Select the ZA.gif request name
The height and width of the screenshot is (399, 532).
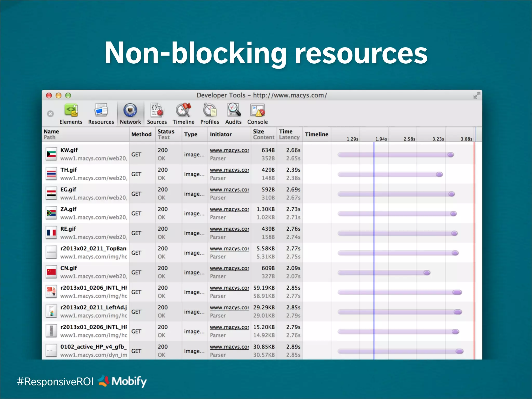tap(69, 209)
